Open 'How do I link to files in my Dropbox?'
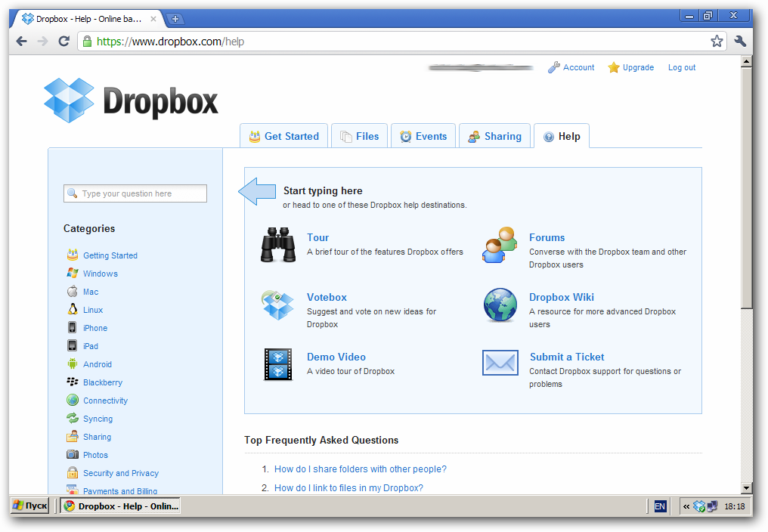Viewport: 768px width, 532px height. tap(348, 488)
